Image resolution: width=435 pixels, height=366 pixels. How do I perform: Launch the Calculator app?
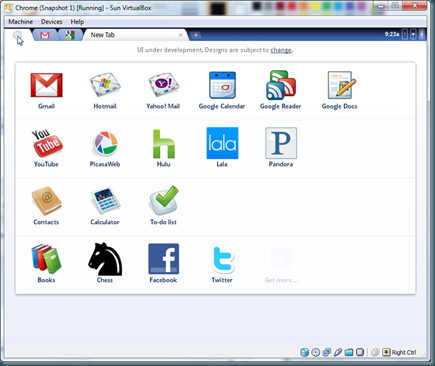[105, 201]
